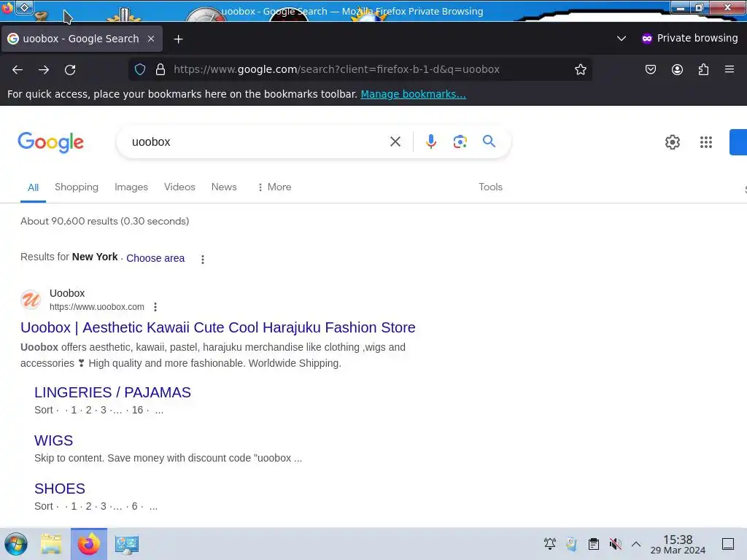This screenshot has width=747, height=560.
Task: Toggle the muted volume tray icon
Action: pos(615,544)
